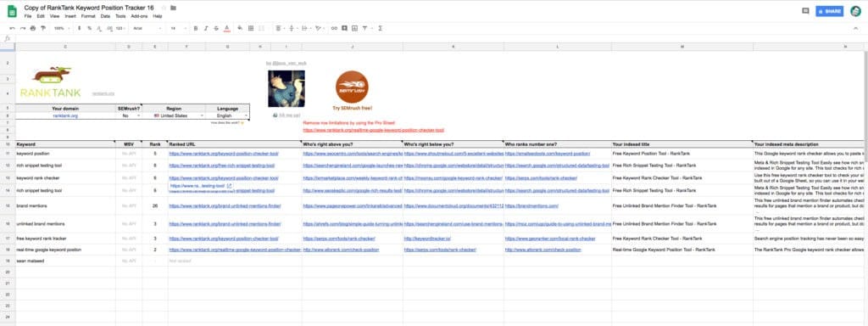Open the SEMrush? No dropdown
Viewport: 868px width, 326px height.
129,115
